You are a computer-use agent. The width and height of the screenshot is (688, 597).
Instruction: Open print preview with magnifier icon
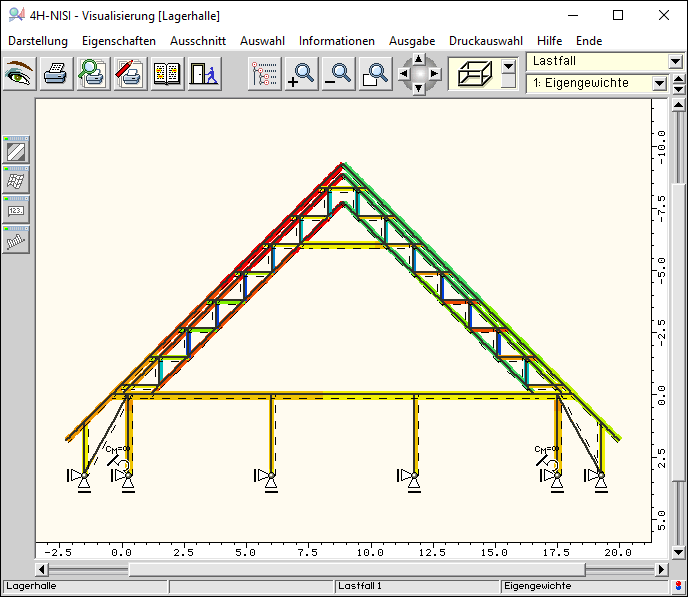coord(93,74)
